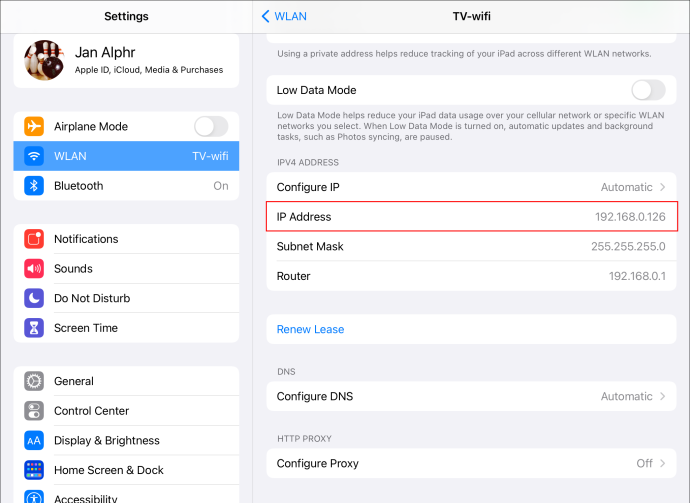Open Configure Proxy Off setting

[x=471, y=463]
